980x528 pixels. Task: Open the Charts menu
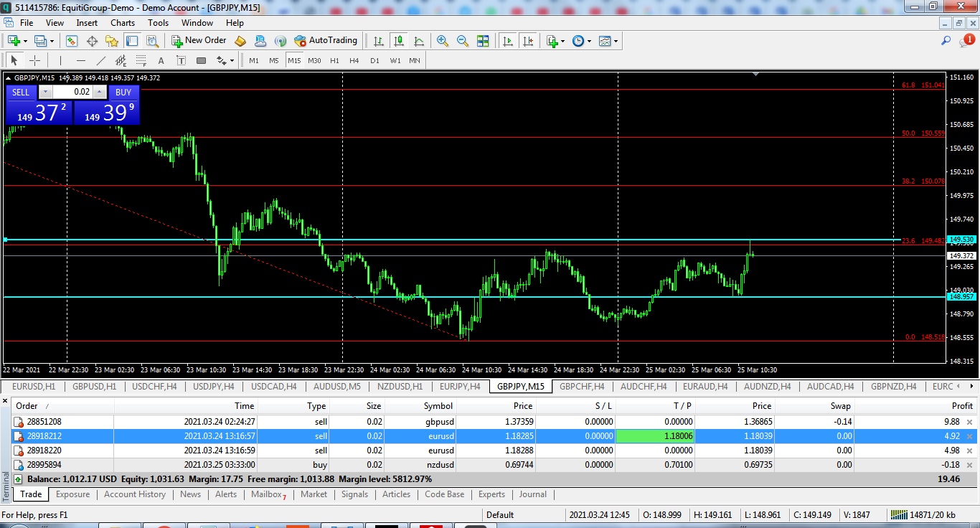[x=123, y=23]
